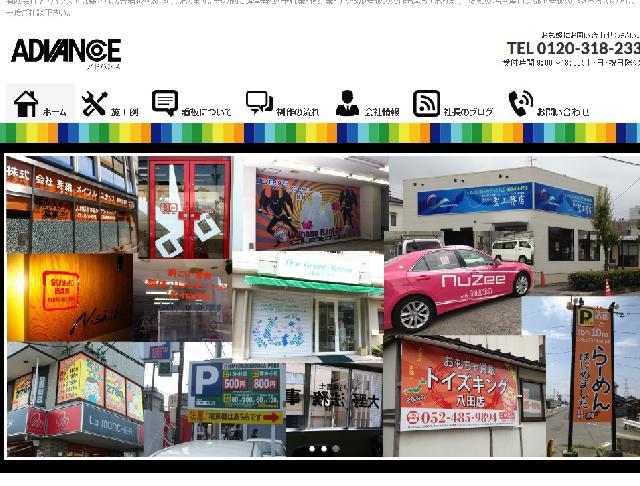Select the second slideshow dot
This screenshot has width=640, height=486.
tap(324, 448)
